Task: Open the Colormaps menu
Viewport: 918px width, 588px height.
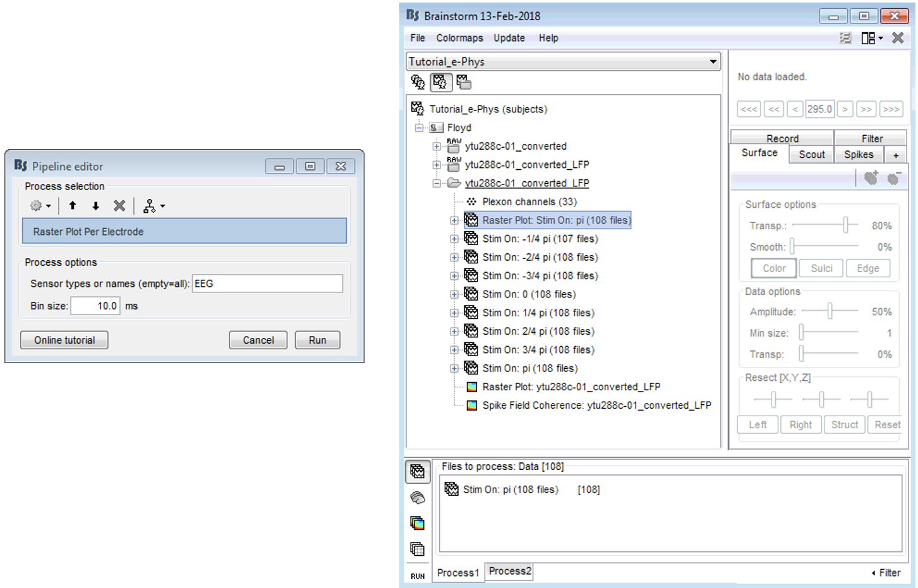Action: pos(459,38)
